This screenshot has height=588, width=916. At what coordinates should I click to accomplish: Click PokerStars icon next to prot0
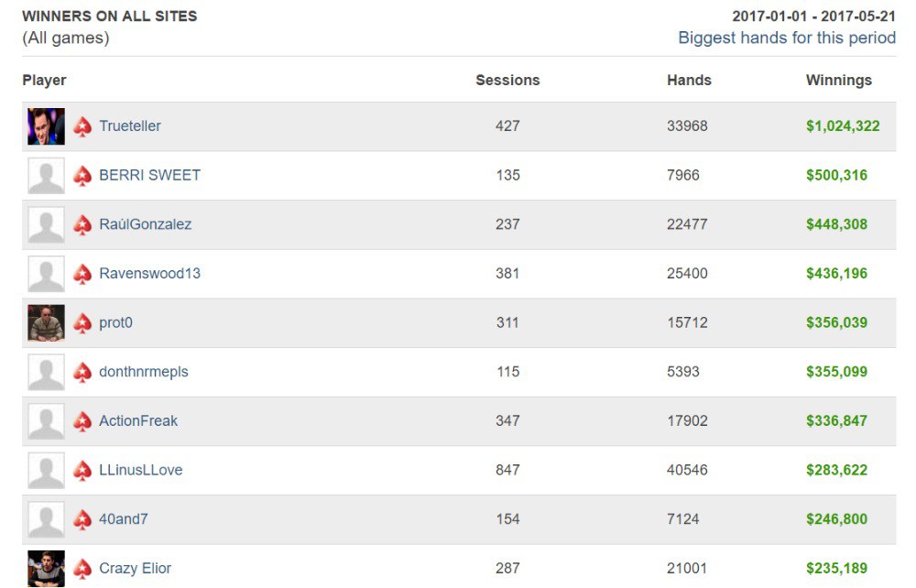point(82,323)
